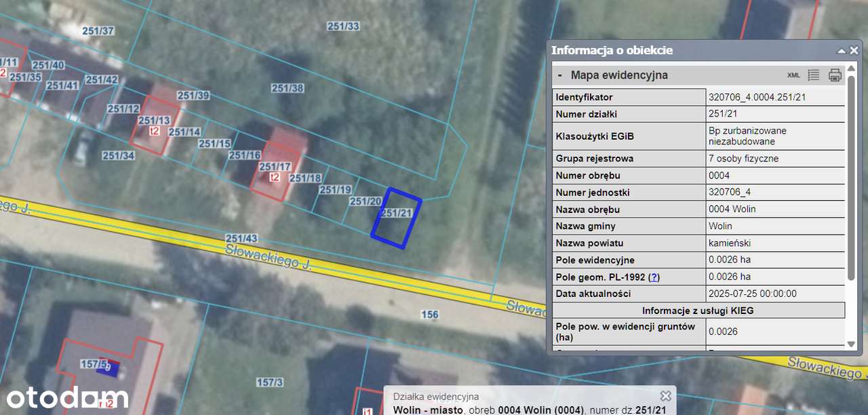Click the t2 building label in parcel 251/13

point(155,131)
